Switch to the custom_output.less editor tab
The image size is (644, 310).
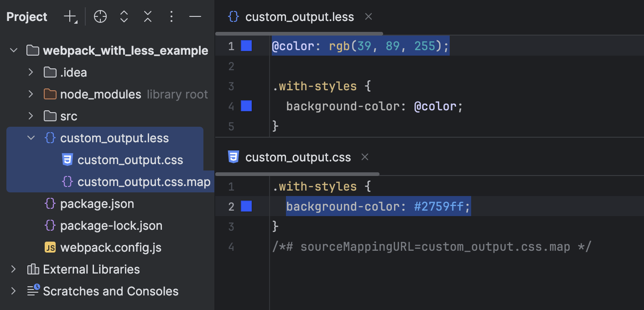pos(299,16)
